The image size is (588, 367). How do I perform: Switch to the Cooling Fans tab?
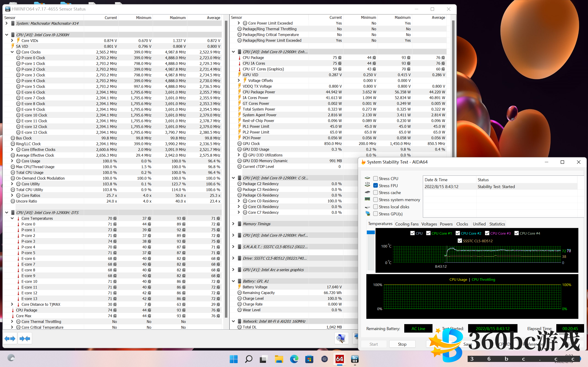pyautogui.click(x=407, y=224)
